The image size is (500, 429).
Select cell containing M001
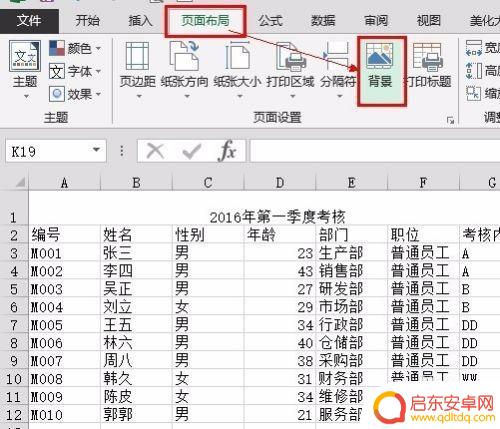(65, 253)
